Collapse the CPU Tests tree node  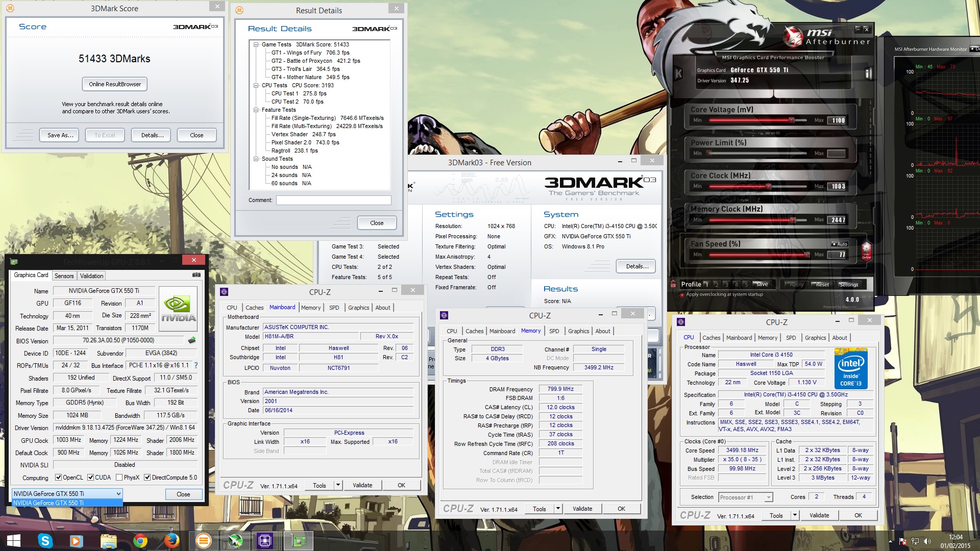256,85
